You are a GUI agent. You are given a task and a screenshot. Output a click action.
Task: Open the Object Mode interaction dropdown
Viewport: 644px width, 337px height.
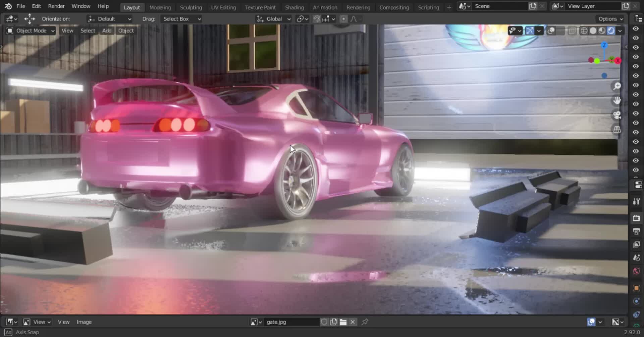point(30,31)
